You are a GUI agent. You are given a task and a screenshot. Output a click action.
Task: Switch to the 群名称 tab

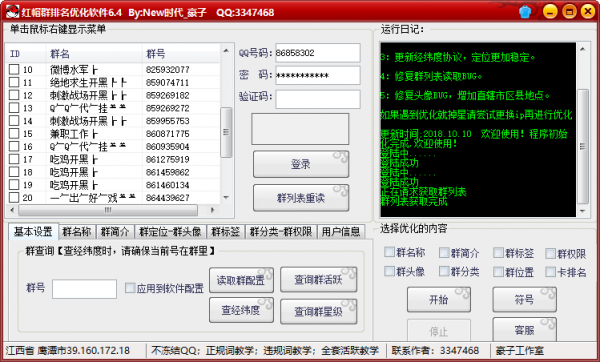(x=77, y=232)
